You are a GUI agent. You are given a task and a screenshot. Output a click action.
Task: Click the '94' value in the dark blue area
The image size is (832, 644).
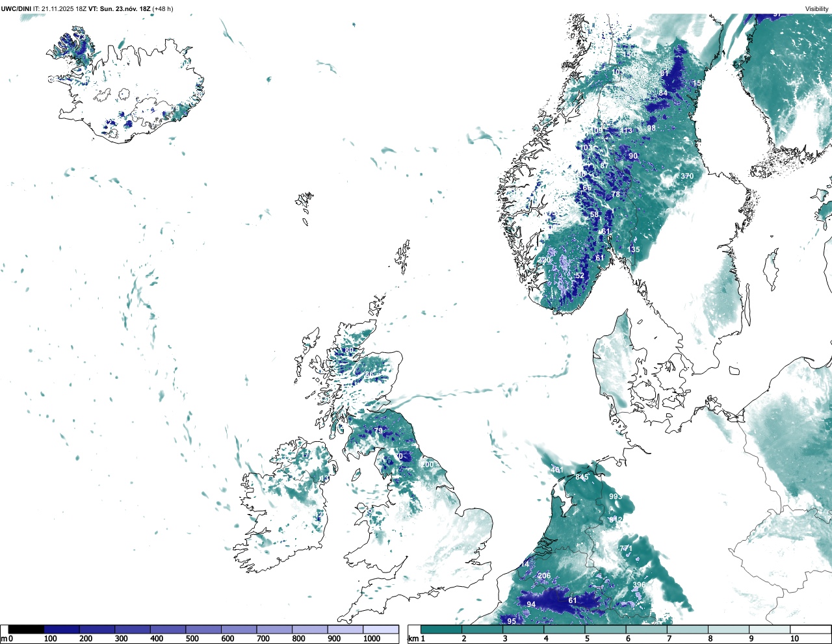531,604
